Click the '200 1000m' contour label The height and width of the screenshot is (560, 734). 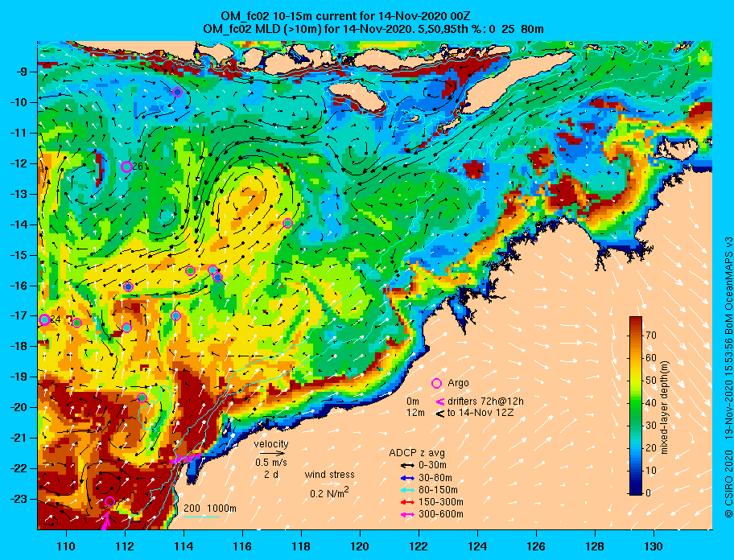[x=209, y=509]
